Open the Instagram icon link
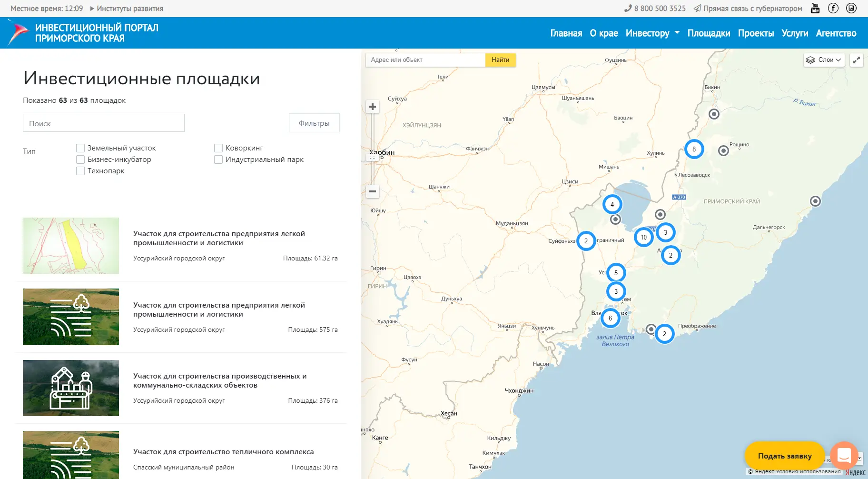The image size is (868, 479). [851, 8]
